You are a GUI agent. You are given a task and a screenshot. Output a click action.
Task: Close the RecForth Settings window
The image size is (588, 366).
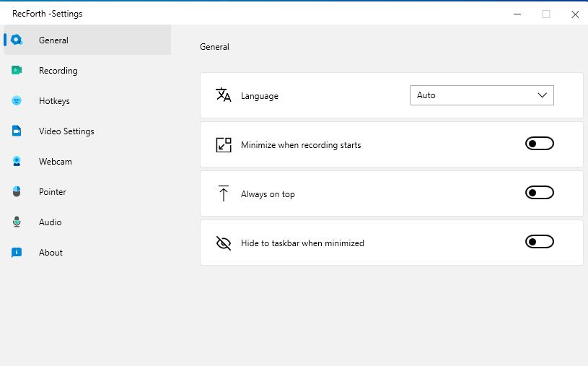coord(575,14)
